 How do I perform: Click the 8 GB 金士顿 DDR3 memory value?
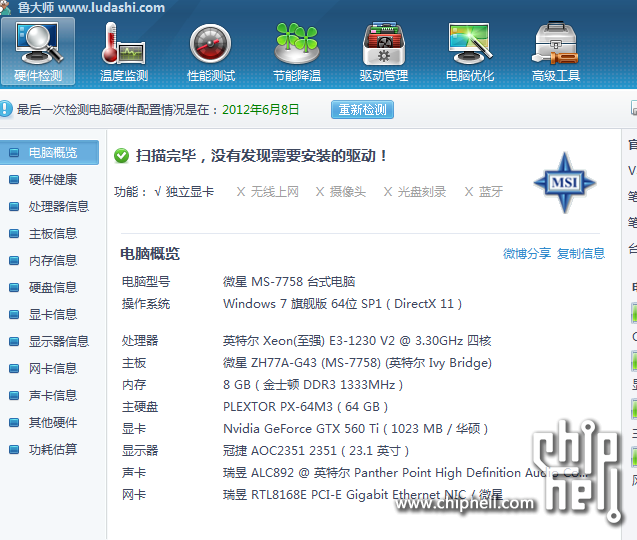pos(312,384)
